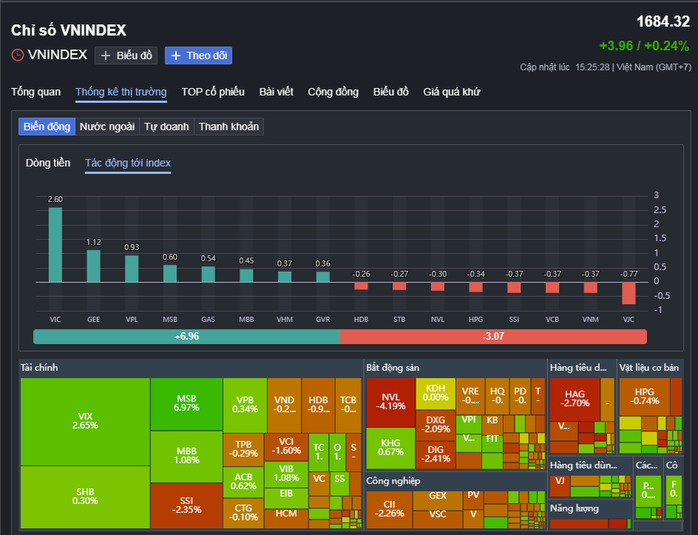
Task: Select the NVL tile in Bất động sản
Action: 390,400
